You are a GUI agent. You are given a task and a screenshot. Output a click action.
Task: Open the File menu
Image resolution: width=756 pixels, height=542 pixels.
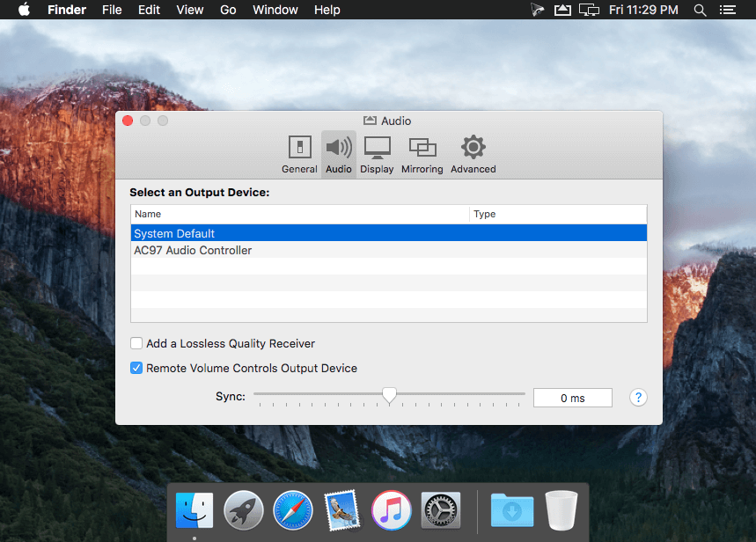point(112,10)
